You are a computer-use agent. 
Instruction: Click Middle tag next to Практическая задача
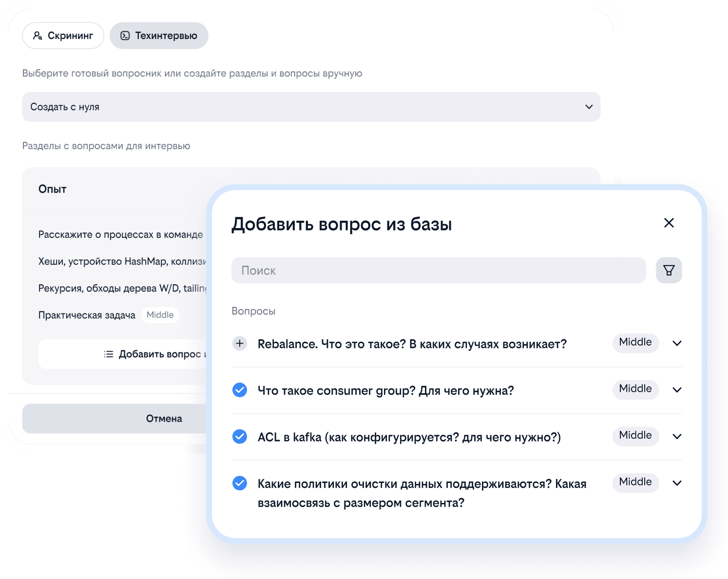click(x=160, y=315)
